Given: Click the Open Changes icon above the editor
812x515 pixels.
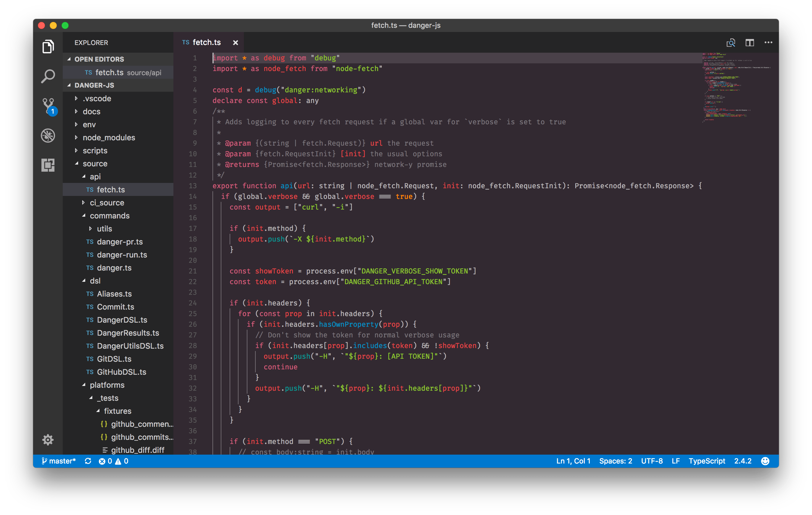Looking at the screenshot, I should point(731,43).
